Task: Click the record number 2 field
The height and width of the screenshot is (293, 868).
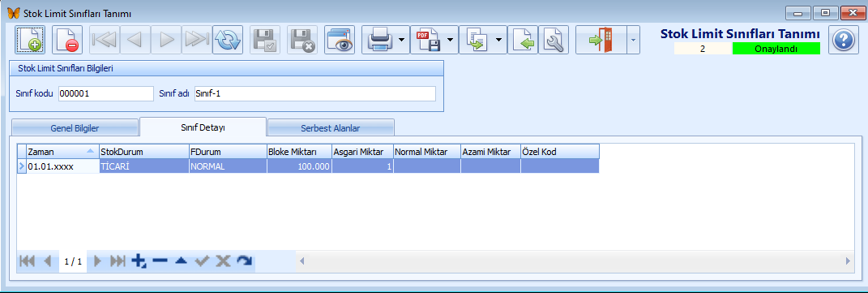Action: (x=703, y=49)
